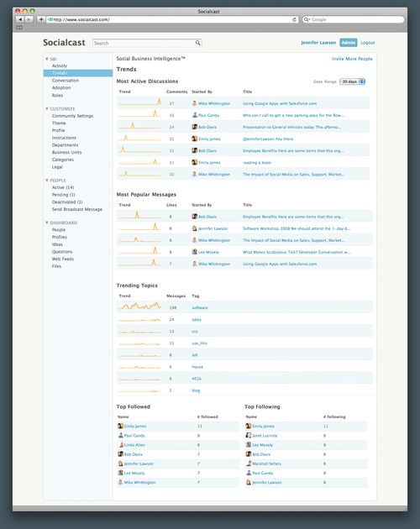Click the browser forward arrow button
Screen dimensions: 420x529
coord(29,19)
